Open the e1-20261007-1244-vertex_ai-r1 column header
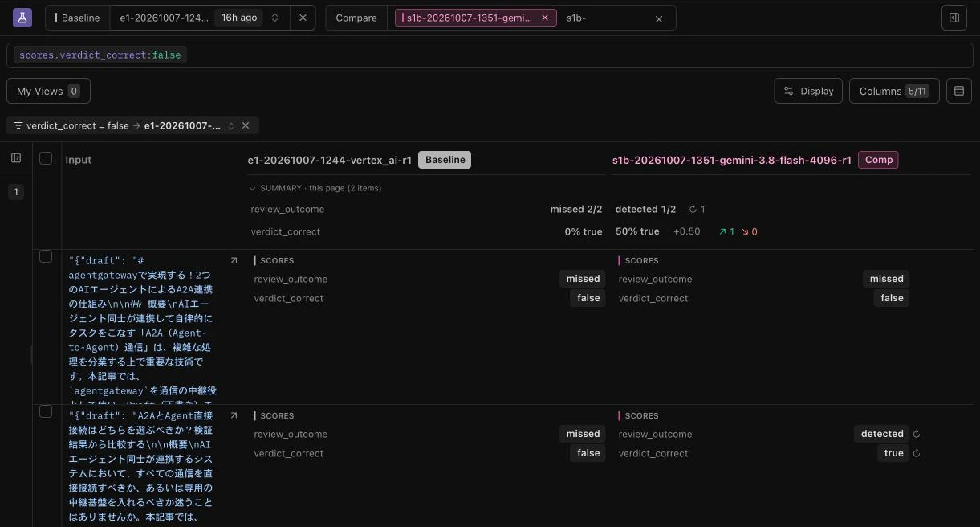Screen dimensions: 980x527 click(330, 160)
